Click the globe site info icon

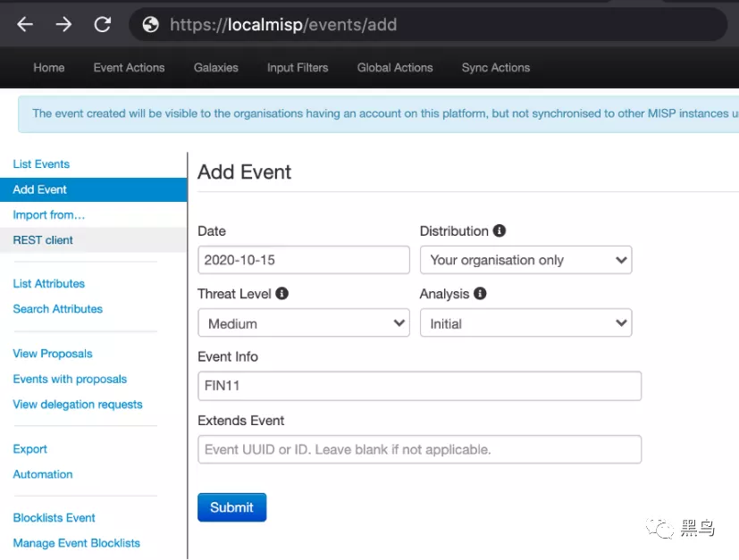[x=150, y=25]
